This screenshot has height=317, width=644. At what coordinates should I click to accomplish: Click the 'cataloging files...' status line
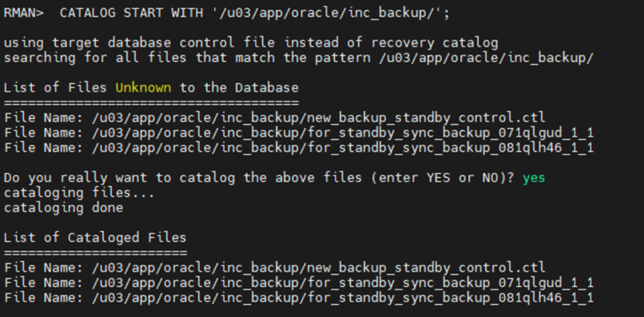point(79,193)
